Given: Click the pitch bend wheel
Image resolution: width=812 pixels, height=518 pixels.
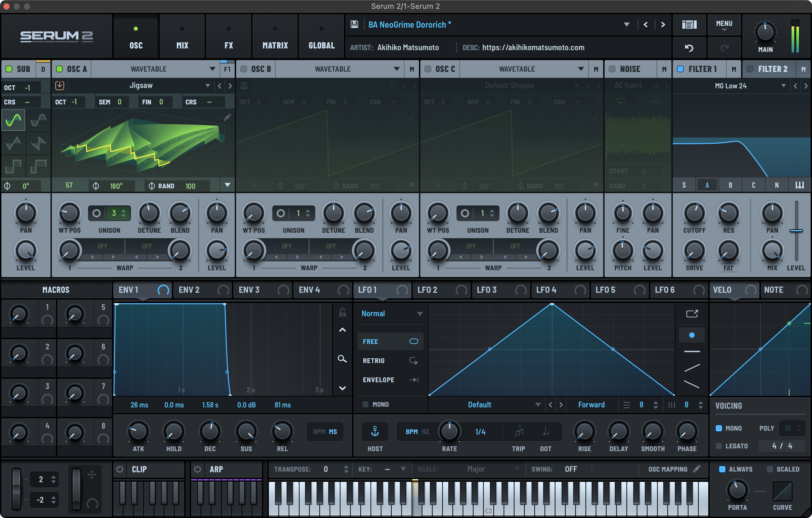Looking at the screenshot, I should 16,489.
